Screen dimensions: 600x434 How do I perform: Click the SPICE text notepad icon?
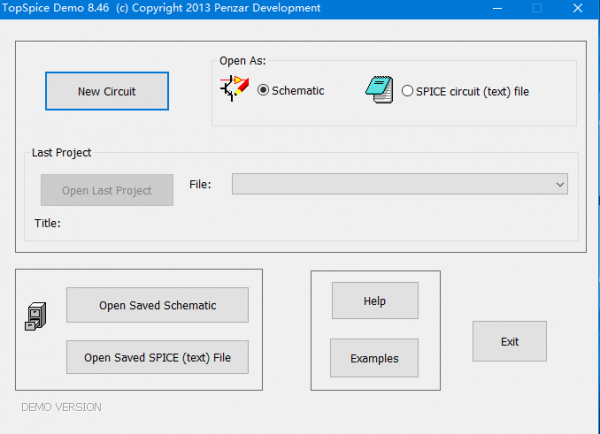coord(378,90)
